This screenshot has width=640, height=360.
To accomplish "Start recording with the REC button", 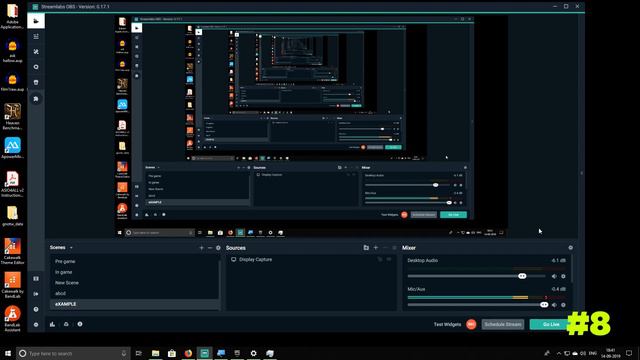I will tap(471, 324).
